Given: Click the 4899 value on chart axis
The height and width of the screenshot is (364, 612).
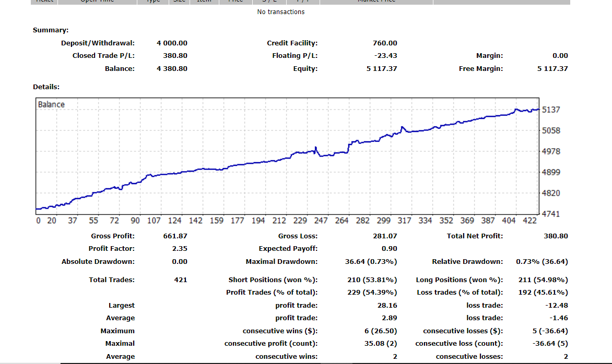Looking at the screenshot, I should coord(551,172).
